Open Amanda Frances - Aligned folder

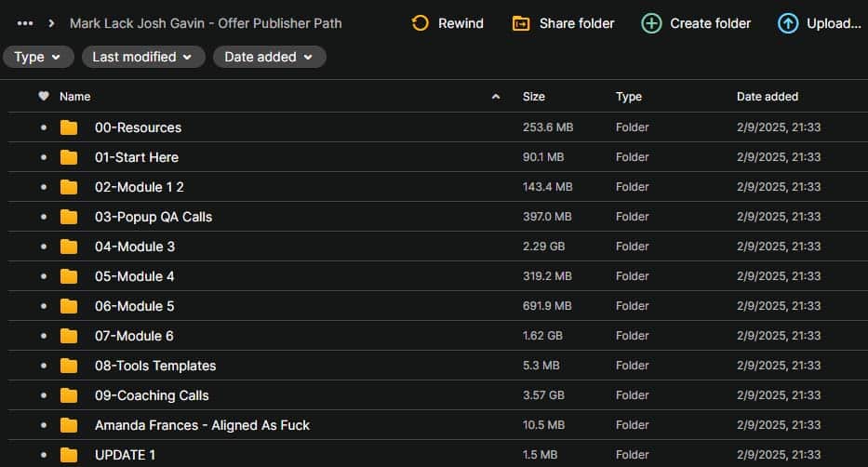coord(202,425)
